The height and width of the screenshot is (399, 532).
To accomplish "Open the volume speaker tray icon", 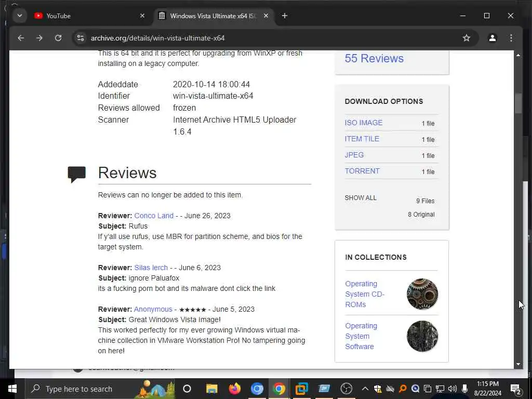I will click(x=453, y=389).
